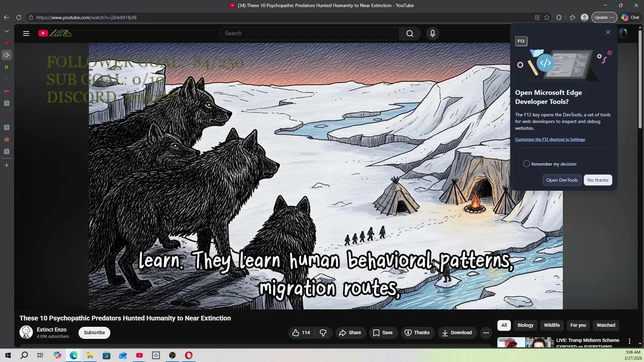644x362 pixels.
Task: Open the YouTube guide hamburger menu
Action: coord(26,34)
